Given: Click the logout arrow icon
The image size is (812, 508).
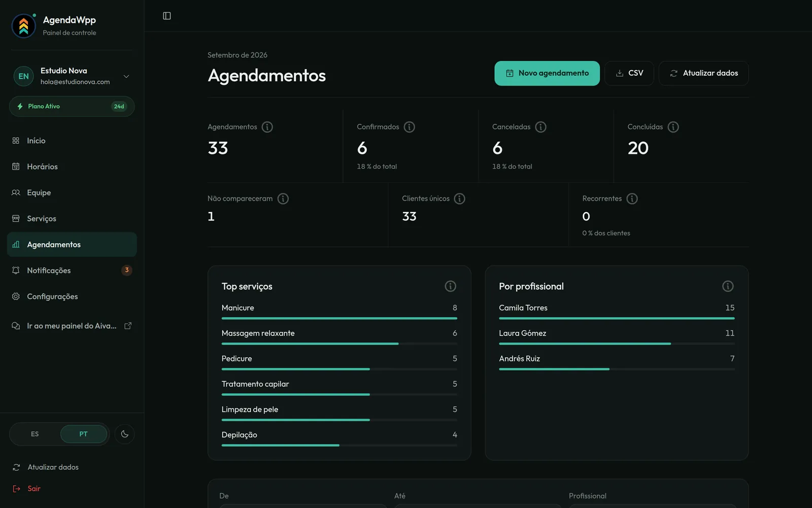Looking at the screenshot, I should [16, 489].
